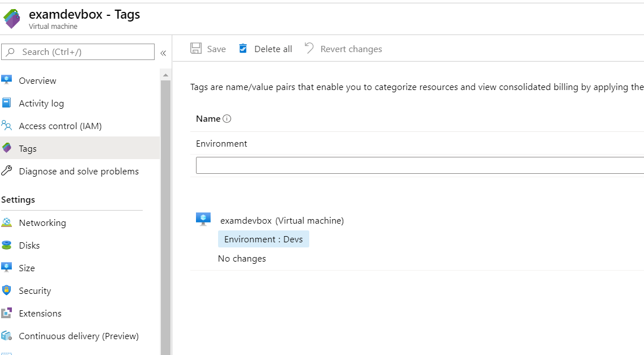The image size is (644, 355).
Task: Click the Delete all button label
Action: tap(273, 49)
